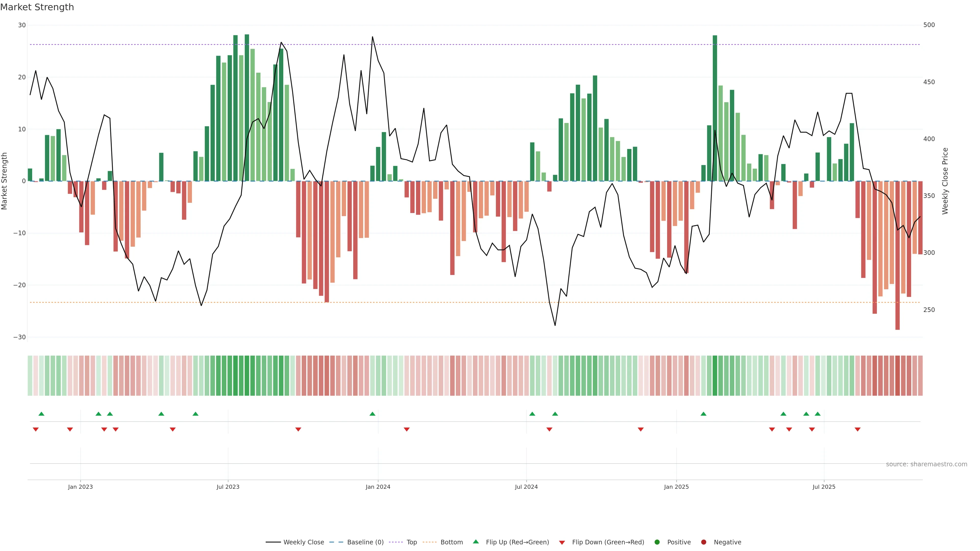Screen dimensions: 980x551
Task: Click the source: sharemaestro.com text
Action: pos(926,464)
